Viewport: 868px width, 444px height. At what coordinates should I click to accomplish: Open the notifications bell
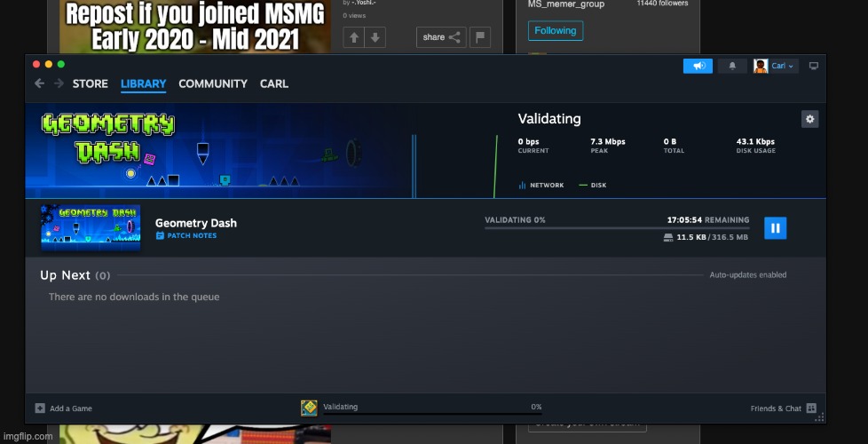(x=732, y=66)
